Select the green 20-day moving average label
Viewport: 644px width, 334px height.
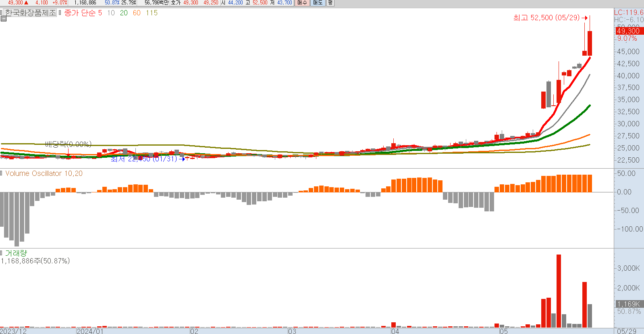pos(124,13)
